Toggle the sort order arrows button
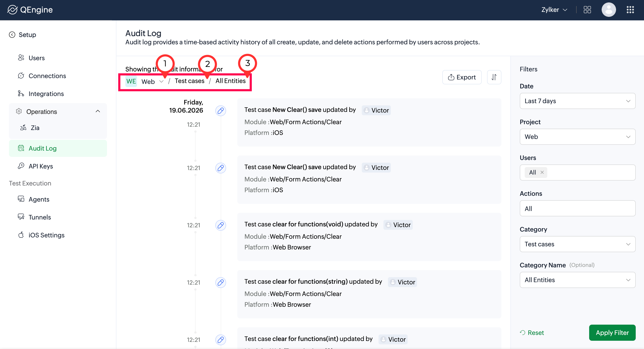This screenshot has width=644, height=349. tap(494, 77)
